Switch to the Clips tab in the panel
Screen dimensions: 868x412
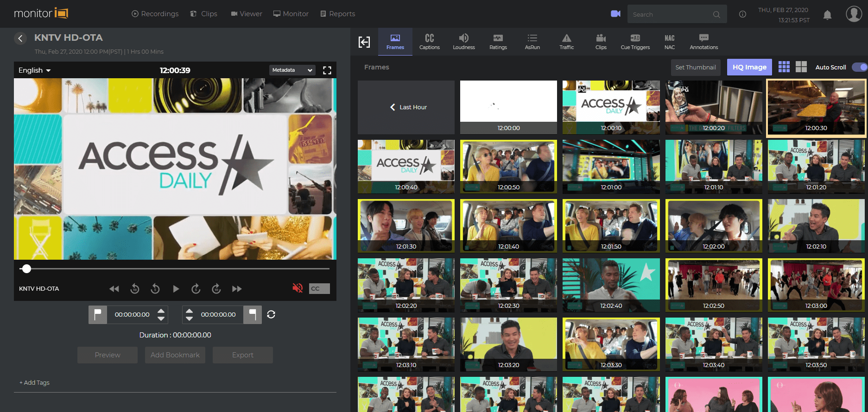coord(601,42)
